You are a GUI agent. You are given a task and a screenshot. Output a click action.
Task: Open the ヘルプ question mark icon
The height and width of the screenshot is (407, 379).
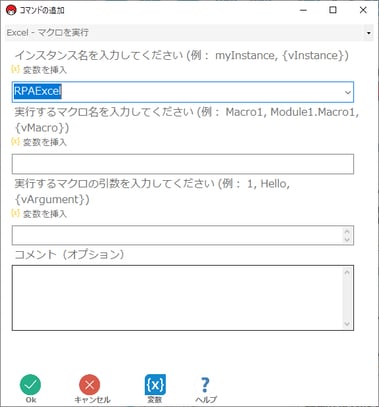point(205,385)
